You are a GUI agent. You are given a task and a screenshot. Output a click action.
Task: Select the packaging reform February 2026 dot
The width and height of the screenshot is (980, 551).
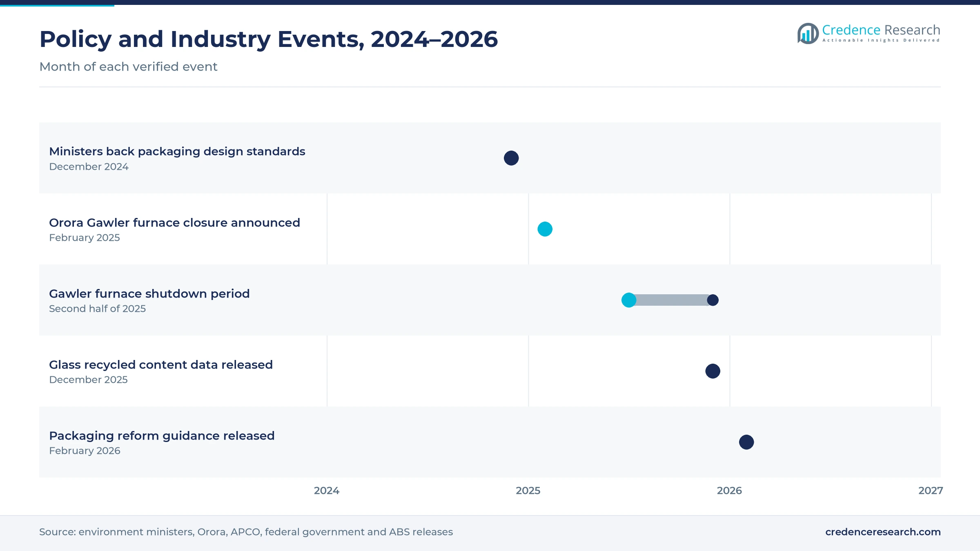click(x=746, y=442)
